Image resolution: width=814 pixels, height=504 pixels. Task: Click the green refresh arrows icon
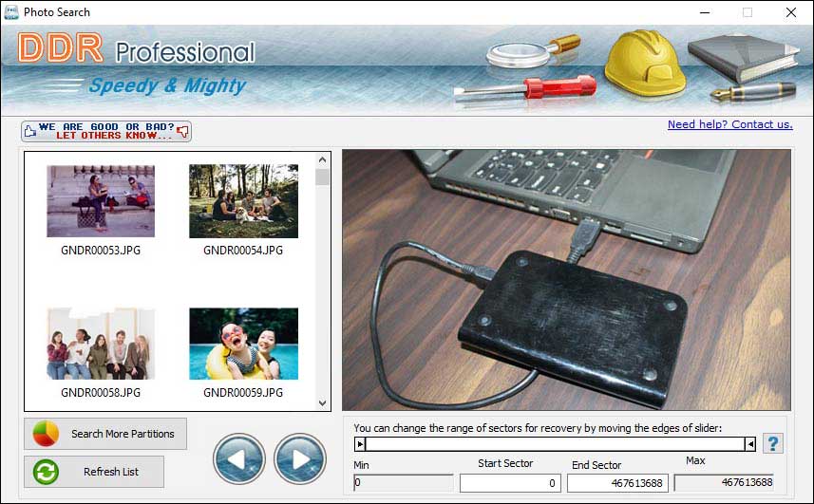click(46, 472)
